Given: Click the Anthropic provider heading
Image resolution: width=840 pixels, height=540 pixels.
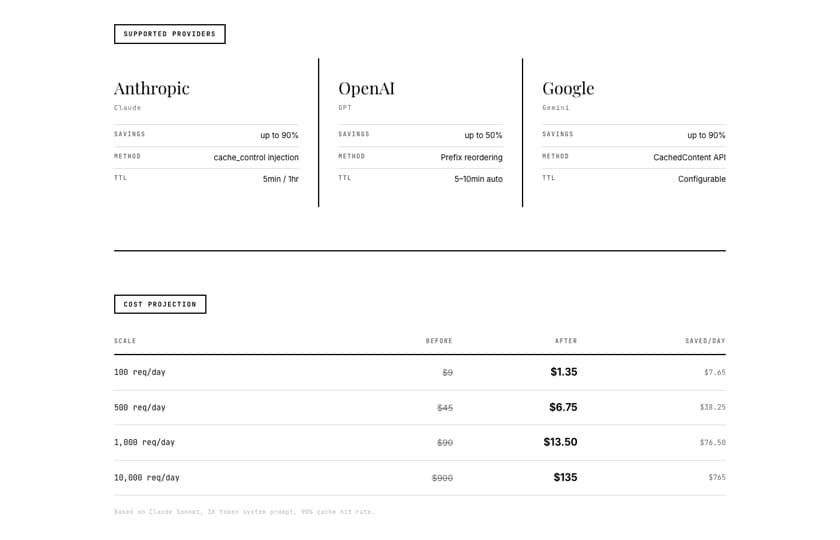Looking at the screenshot, I should [x=152, y=88].
